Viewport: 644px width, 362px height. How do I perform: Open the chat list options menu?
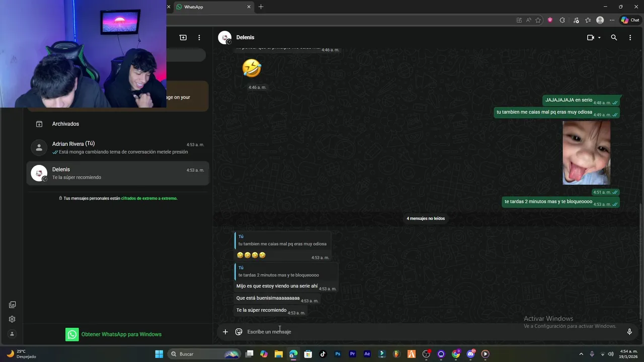(x=199, y=38)
